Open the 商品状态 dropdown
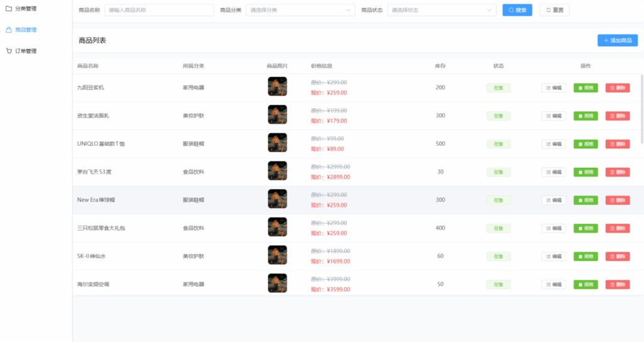Screen dimensions: 644x342 [441, 10]
